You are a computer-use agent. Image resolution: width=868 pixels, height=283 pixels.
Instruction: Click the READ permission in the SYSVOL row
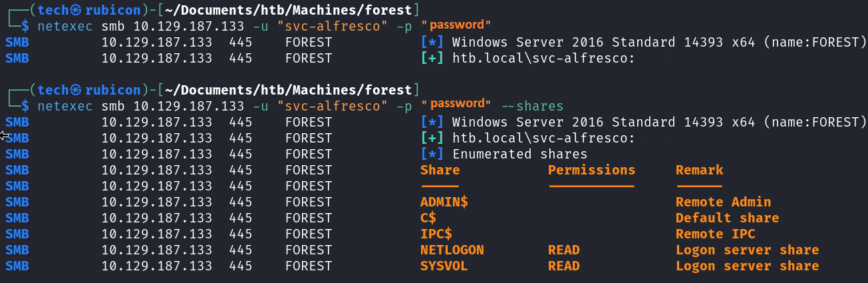564,266
